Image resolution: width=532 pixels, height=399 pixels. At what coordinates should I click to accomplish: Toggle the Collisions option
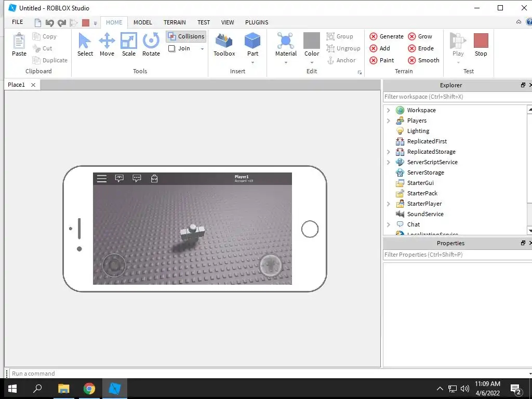click(x=187, y=36)
